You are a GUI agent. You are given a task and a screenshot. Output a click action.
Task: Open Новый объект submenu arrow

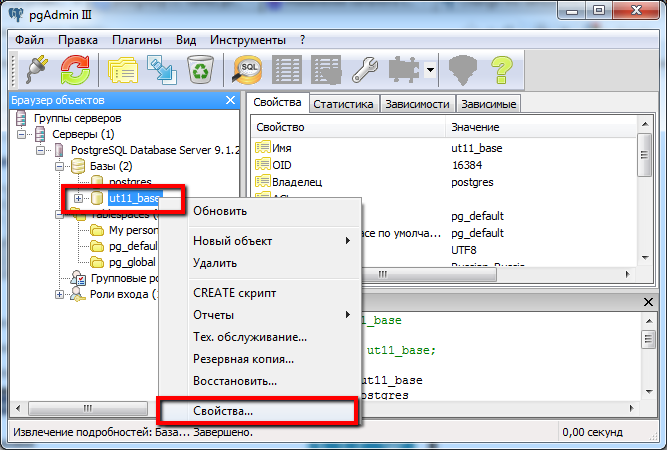348,241
